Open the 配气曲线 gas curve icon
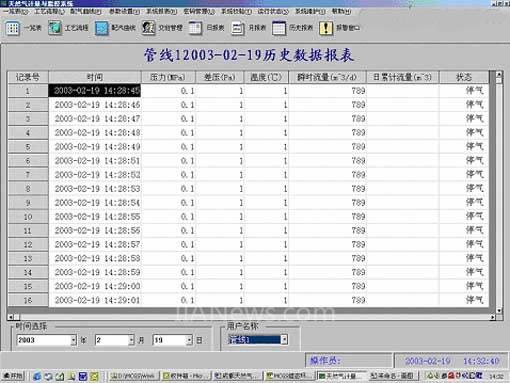This screenshot has height=383, width=510. pyautogui.click(x=101, y=28)
